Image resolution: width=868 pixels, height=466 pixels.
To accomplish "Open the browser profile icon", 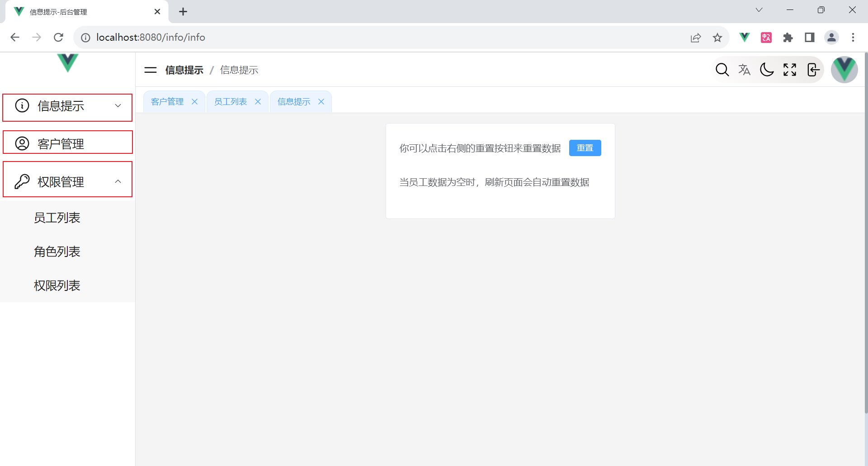I will [x=831, y=38].
